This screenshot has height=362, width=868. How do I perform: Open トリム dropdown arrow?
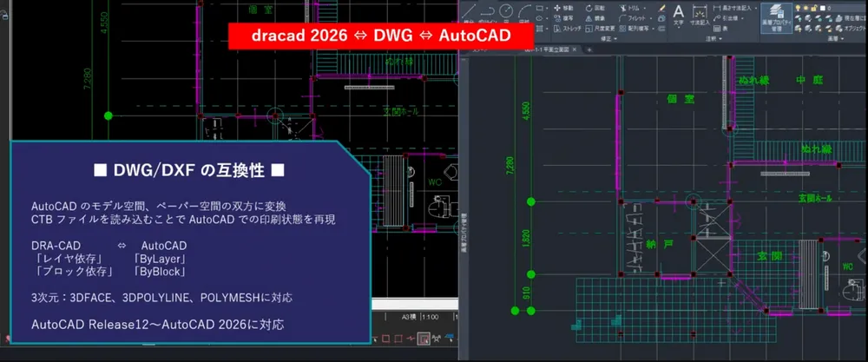pos(644,9)
